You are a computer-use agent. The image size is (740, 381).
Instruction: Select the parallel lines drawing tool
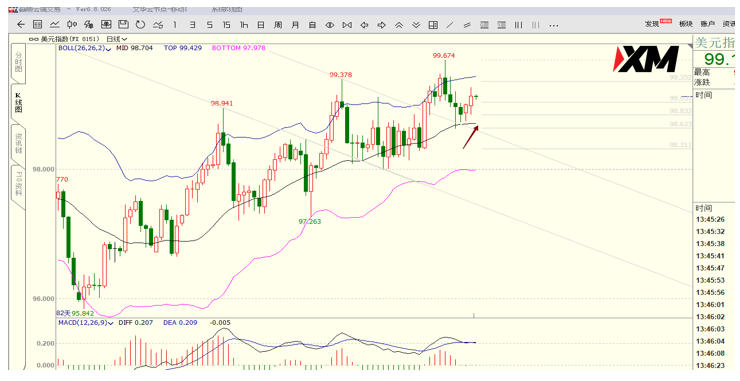click(x=467, y=25)
